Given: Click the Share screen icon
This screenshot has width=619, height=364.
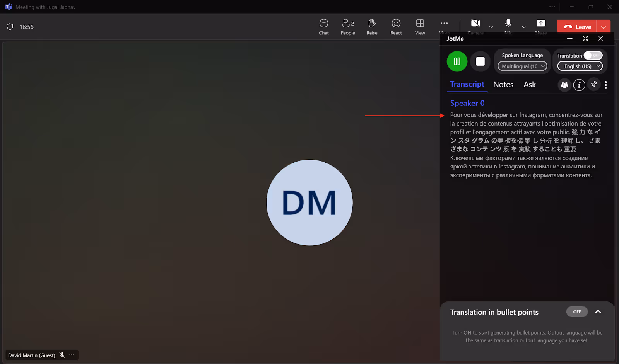Looking at the screenshot, I should 541,24.
